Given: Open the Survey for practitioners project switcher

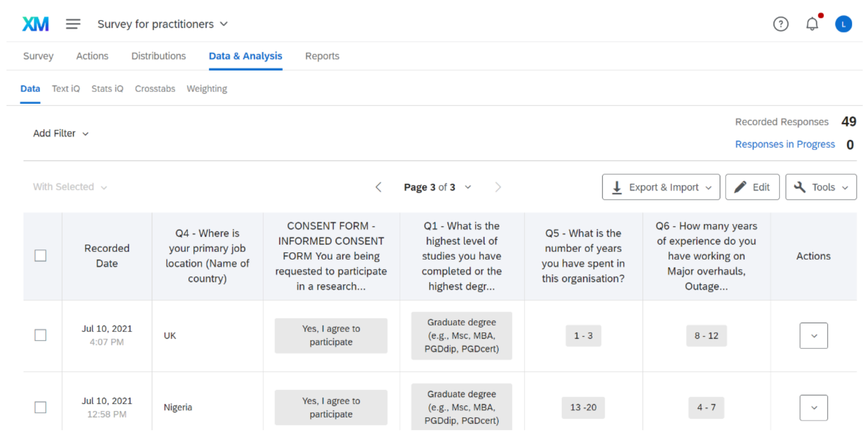Looking at the screenshot, I should 162,24.
